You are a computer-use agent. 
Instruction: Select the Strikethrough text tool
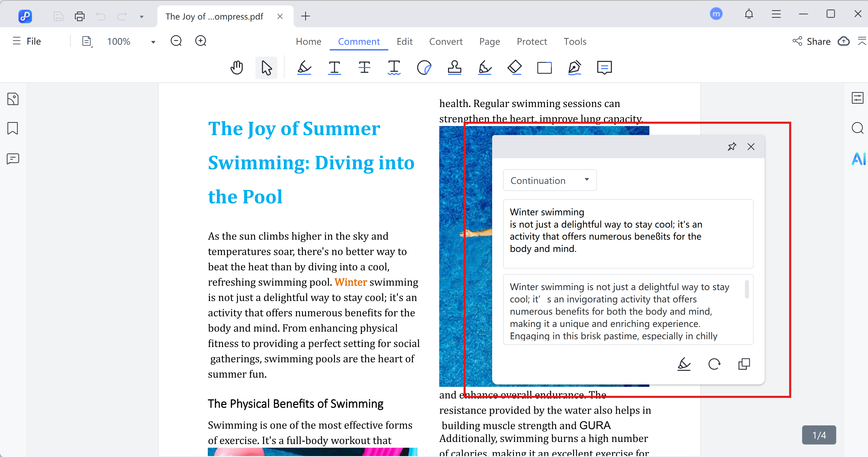[364, 68]
